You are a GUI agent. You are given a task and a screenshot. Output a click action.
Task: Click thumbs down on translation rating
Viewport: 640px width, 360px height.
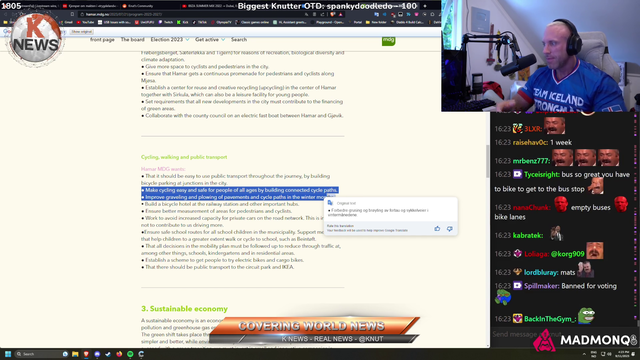click(x=449, y=229)
